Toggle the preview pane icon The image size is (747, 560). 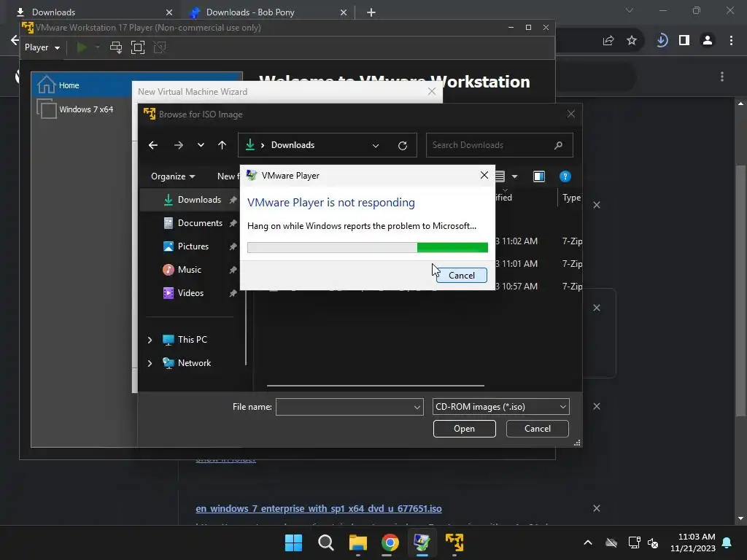[x=539, y=176]
